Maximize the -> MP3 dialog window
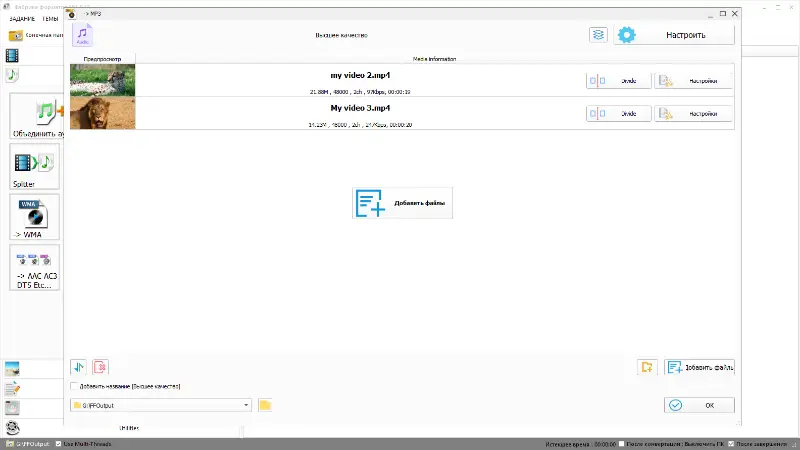Image resolution: width=800 pixels, height=450 pixels. pos(722,14)
